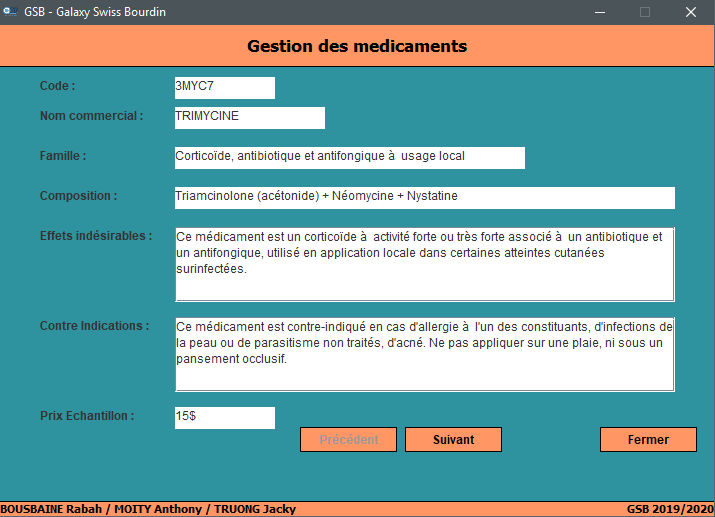Focus the Contre Indications text area
This screenshot has height=517, width=715.
coord(424,354)
